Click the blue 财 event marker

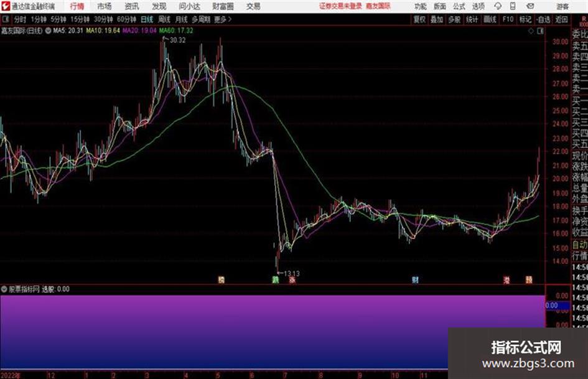click(x=415, y=279)
